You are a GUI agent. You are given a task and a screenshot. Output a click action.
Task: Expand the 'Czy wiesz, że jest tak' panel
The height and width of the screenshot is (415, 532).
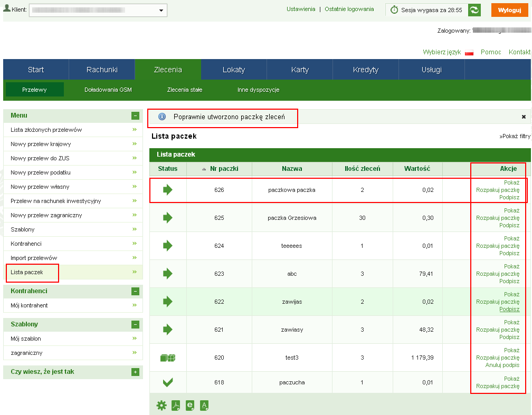(x=135, y=372)
